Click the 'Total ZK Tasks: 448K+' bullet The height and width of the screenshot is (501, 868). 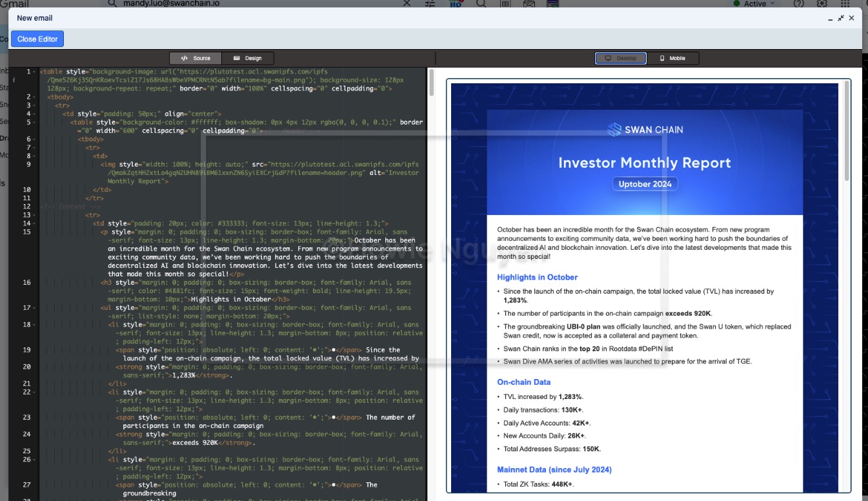(539, 484)
